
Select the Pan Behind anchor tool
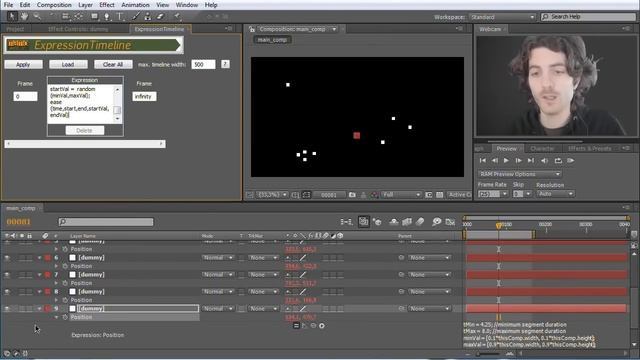pos(79,16)
